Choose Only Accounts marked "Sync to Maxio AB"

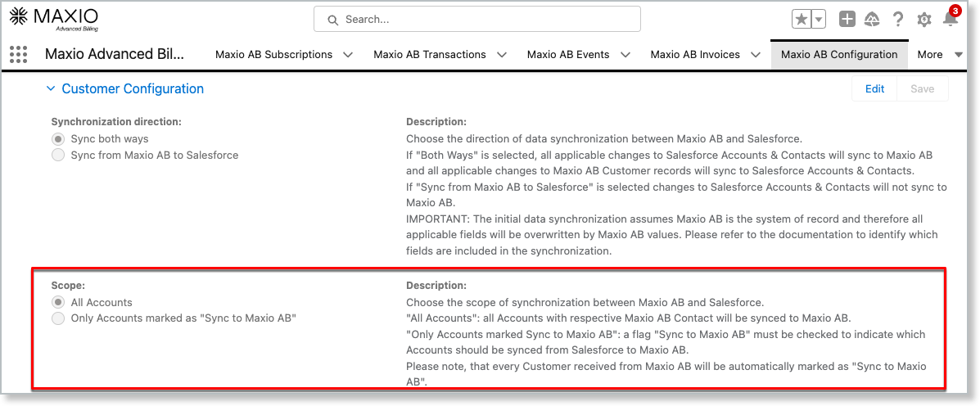click(58, 318)
